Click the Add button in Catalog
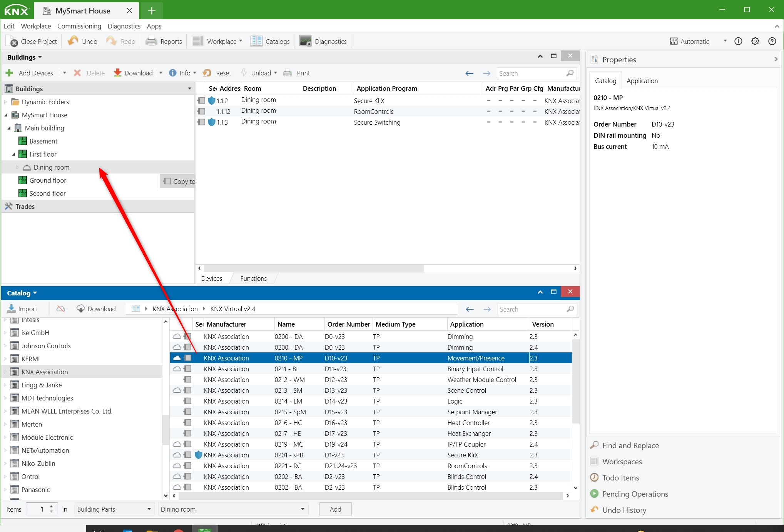Viewport: 784px width, 532px height. point(335,509)
